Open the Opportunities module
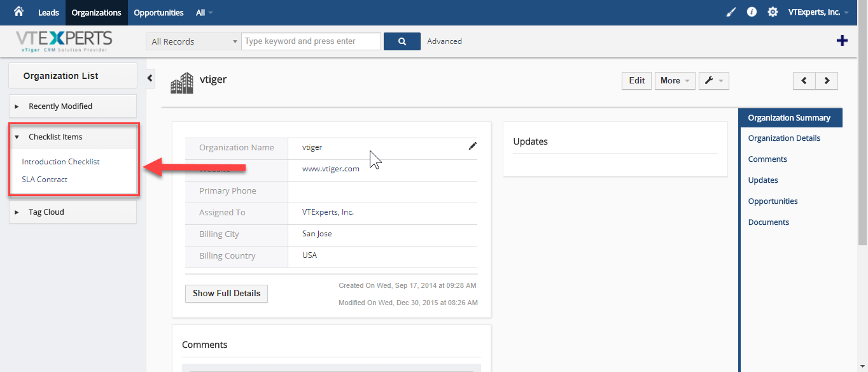This screenshot has height=372, width=868. (158, 13)
